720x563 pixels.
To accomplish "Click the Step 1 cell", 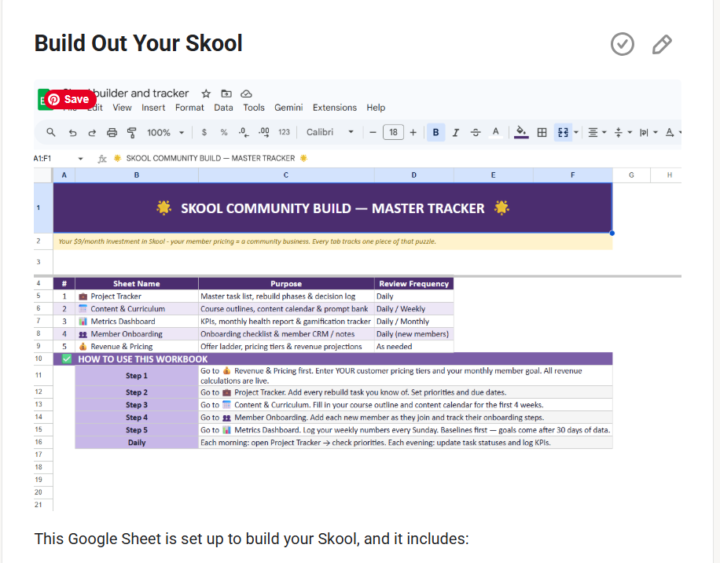I will tap(137, 376).
